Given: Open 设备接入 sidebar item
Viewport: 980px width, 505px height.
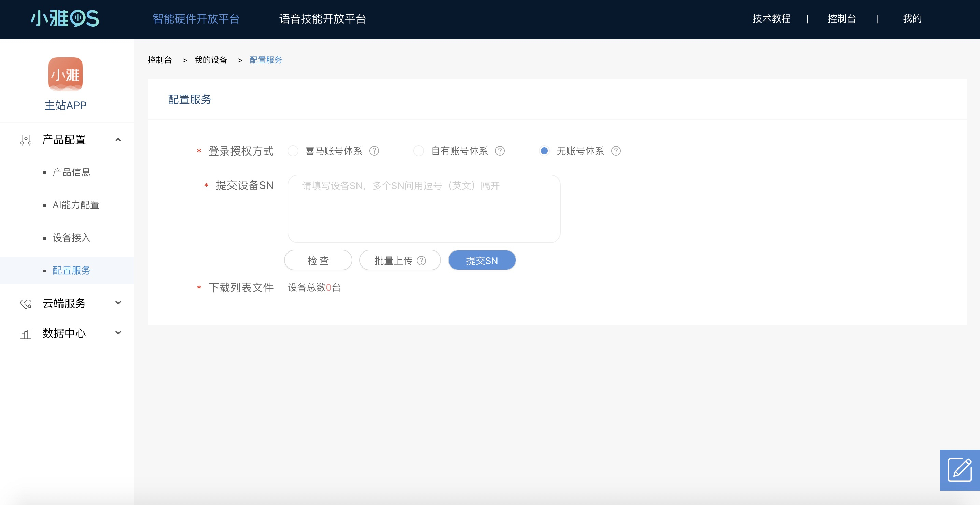Looking at the screenshot, I should [x=71, y=238].
